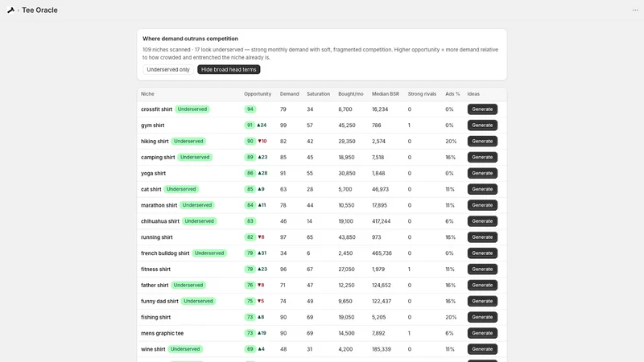
Task: Click the camping shirt niche name
Action: pos(158,157)
